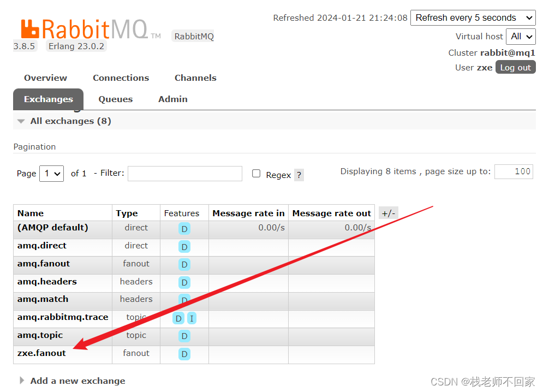Click the +/- column selector

(388, 213)
